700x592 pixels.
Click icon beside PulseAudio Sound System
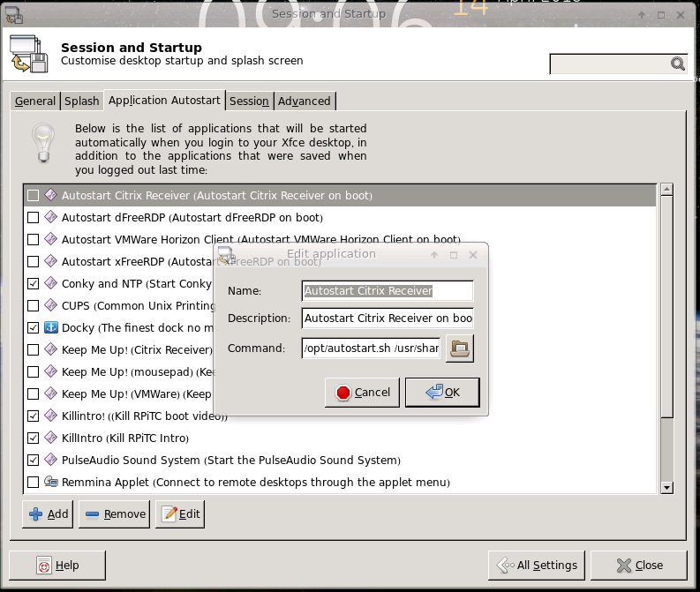(x=51, y=460)
